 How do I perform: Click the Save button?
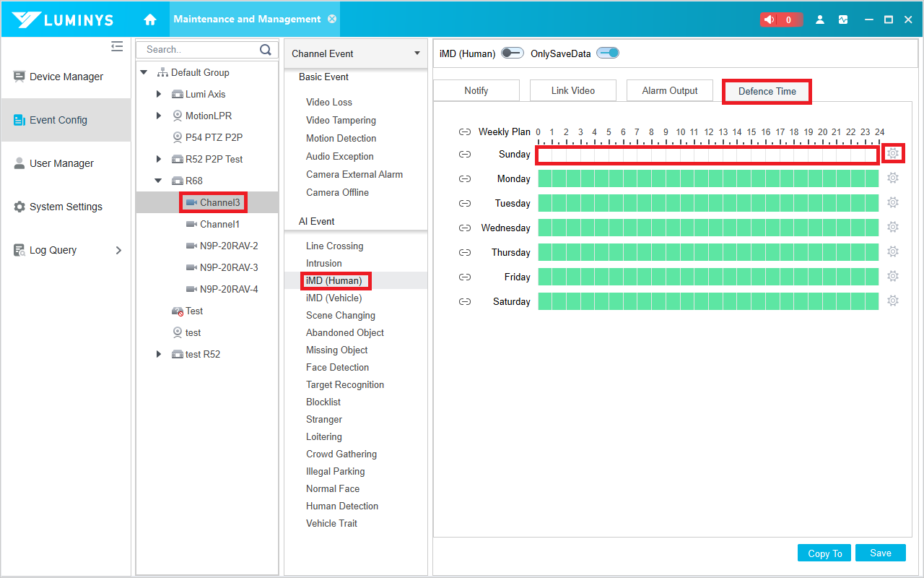click(880, 553)
